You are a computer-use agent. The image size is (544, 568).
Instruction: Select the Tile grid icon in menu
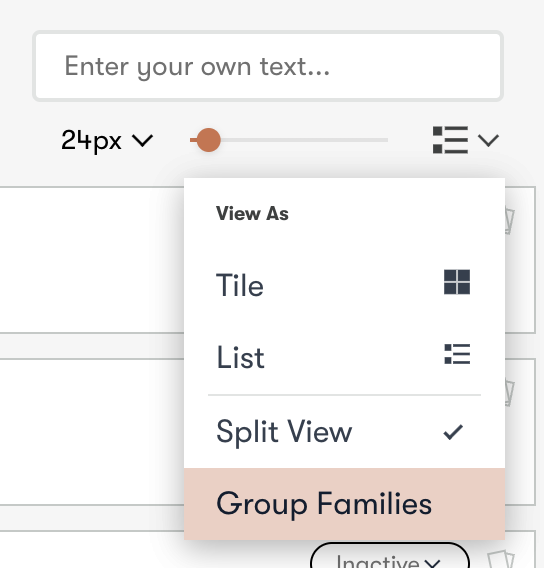[457, 282]
